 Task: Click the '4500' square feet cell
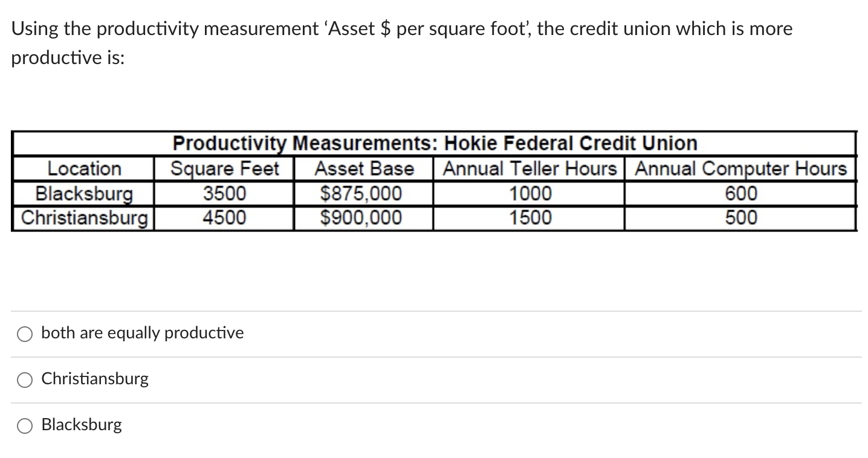[x=224, y=217]
